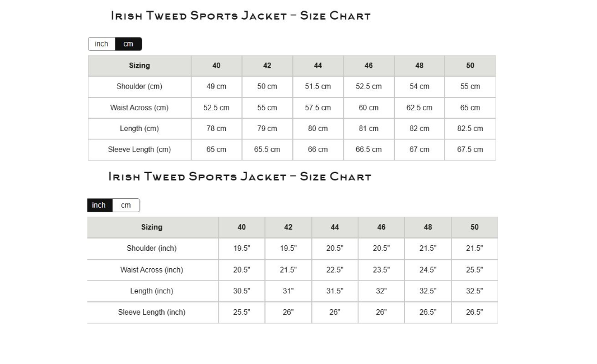Select the 22.5" waist across cell
The height and width of the screenshot is (364, 597).
[x=334, y=270]
